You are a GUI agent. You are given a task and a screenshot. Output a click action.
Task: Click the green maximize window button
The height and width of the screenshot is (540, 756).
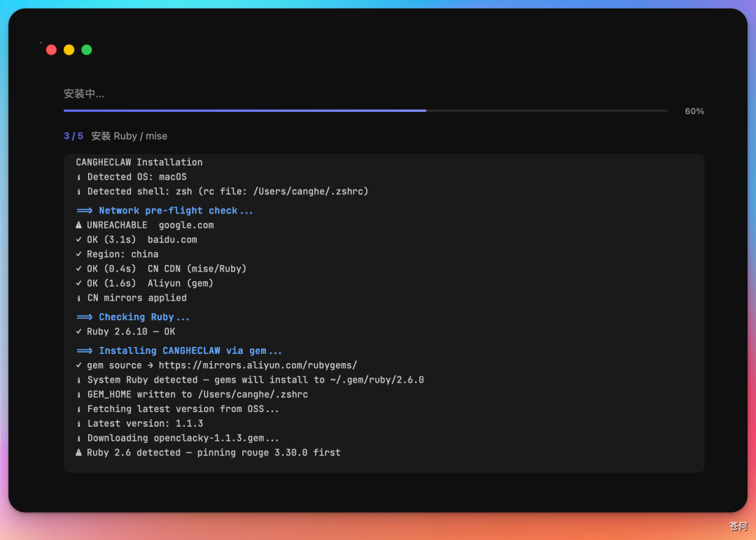pyautogui.click(x=87, y=50)
